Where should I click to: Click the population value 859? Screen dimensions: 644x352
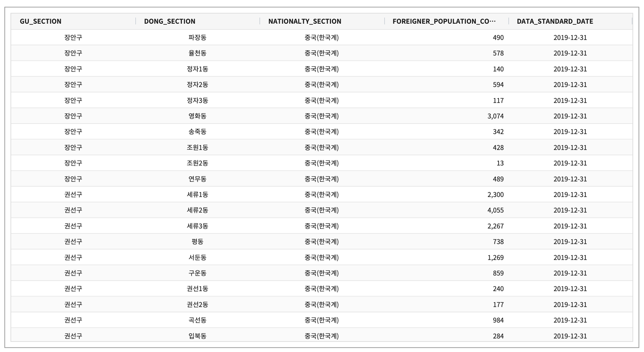pos(498,273)
